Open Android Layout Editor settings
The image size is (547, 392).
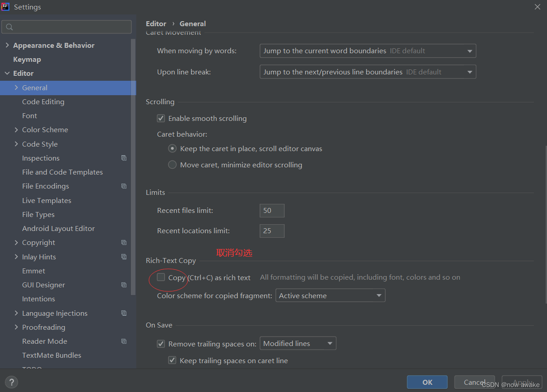(58, 228)
